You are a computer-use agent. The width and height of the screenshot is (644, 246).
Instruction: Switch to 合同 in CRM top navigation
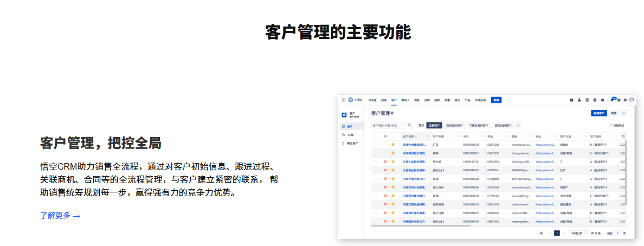(427, 100)
